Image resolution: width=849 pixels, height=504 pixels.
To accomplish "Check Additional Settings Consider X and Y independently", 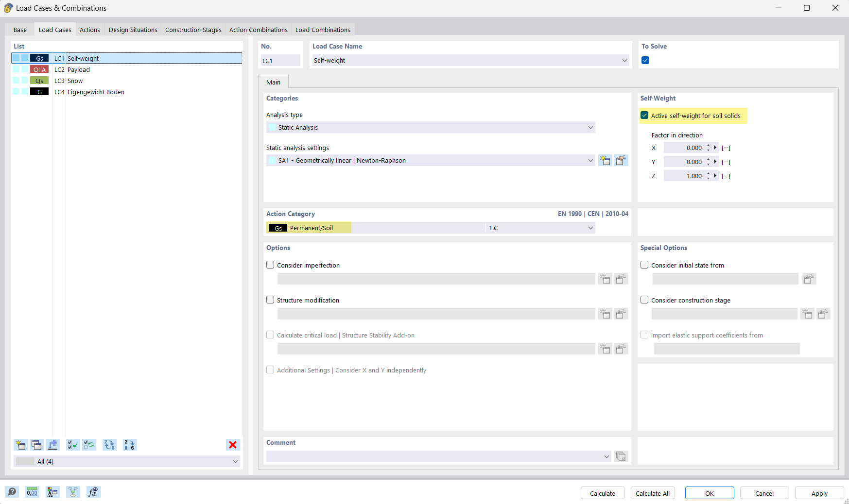I will coord(270,370).
